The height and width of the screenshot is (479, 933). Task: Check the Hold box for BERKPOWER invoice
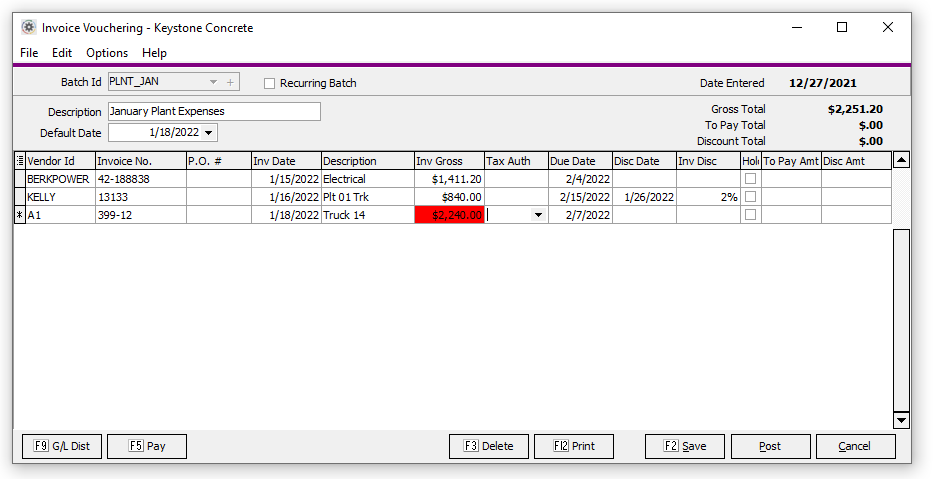pyautogui.click(x=750, y=179)
